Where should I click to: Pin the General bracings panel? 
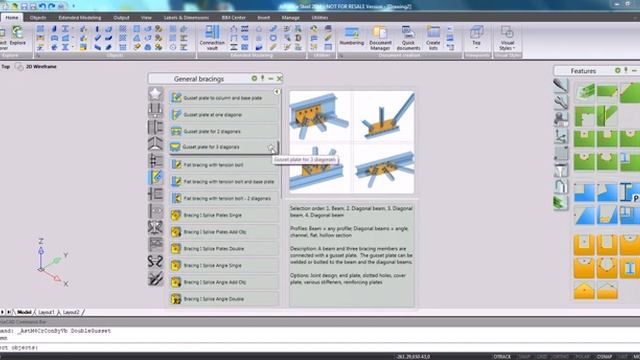[x=262, y=78]
